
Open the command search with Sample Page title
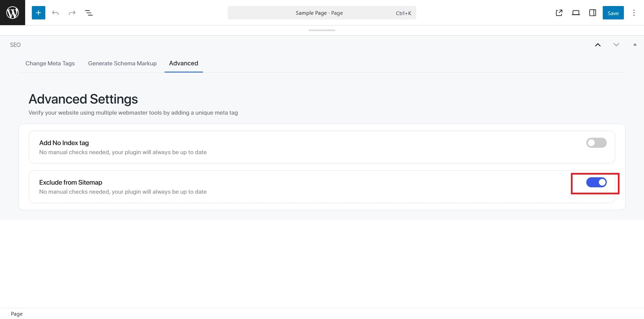pyautogui.click(x=321, y=13)
